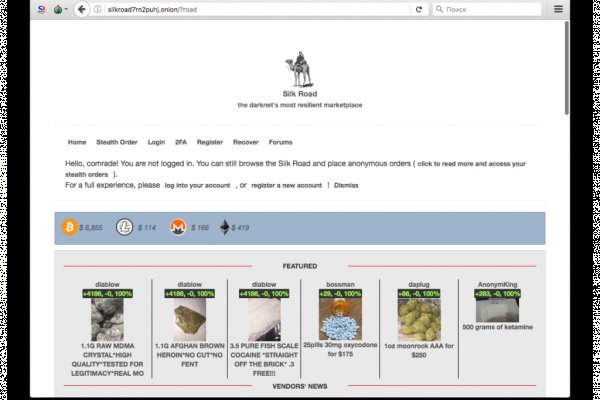Show site info via address bar icon
Screen dimensions: 600x400
pos(99,9)
